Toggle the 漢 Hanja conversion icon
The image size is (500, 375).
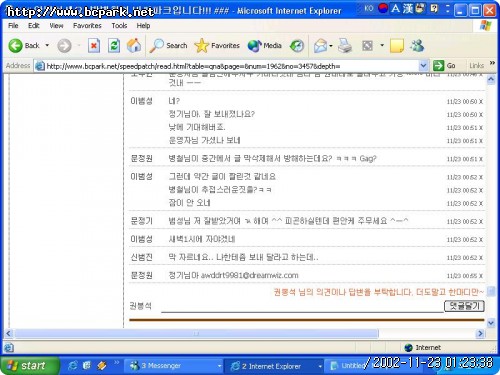click(x=408, y=8)
